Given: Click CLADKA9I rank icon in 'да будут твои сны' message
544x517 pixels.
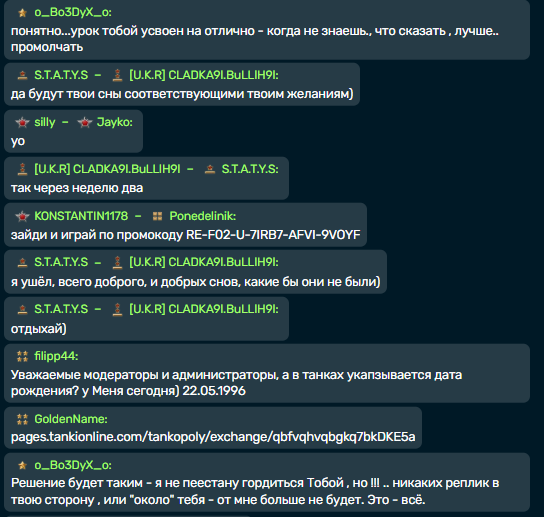Looking at the screenshot, I should tap(118, 75).
